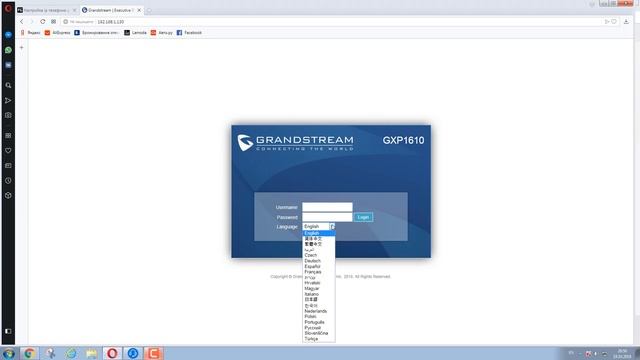Reload the page with the refresh icon
Screen dimensions: 640x360
point(42,22)
